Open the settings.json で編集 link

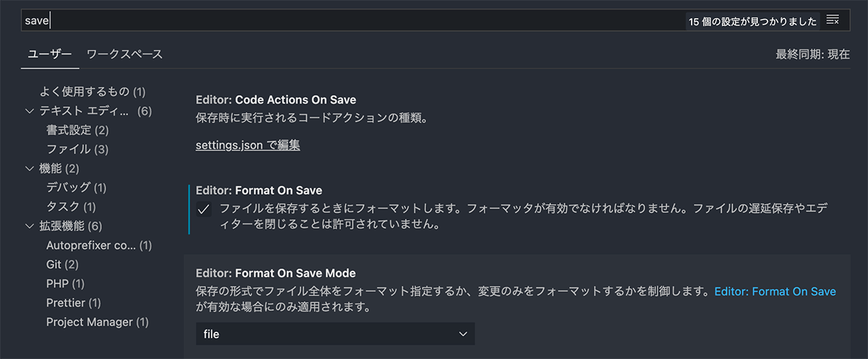(247, 145)
